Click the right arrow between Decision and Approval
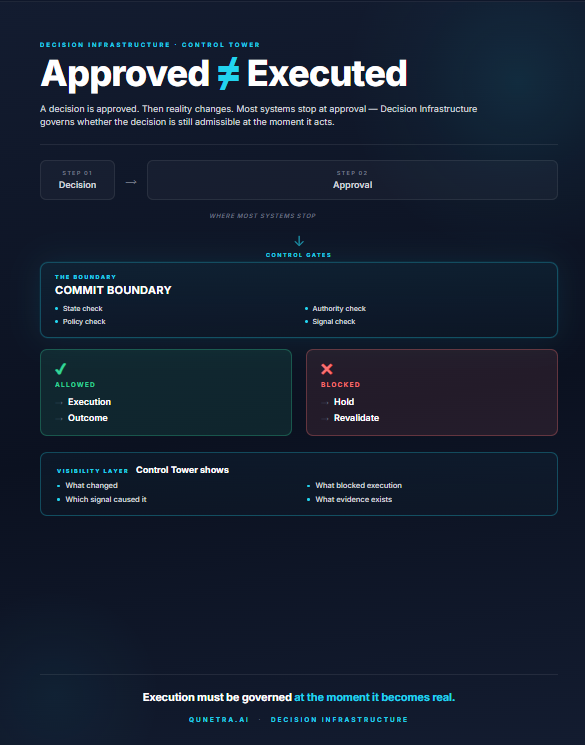Viewport: 585px width, 745px height. 131,182
